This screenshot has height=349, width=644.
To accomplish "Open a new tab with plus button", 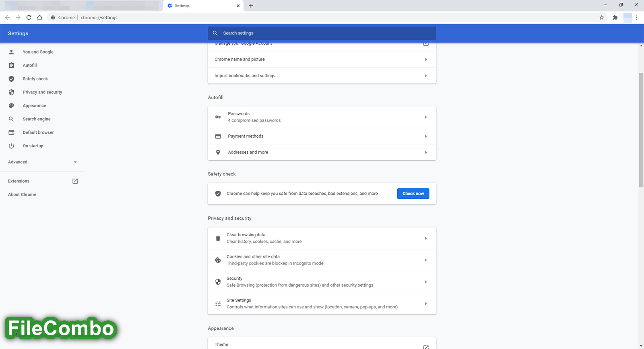I will click(251, 6).
